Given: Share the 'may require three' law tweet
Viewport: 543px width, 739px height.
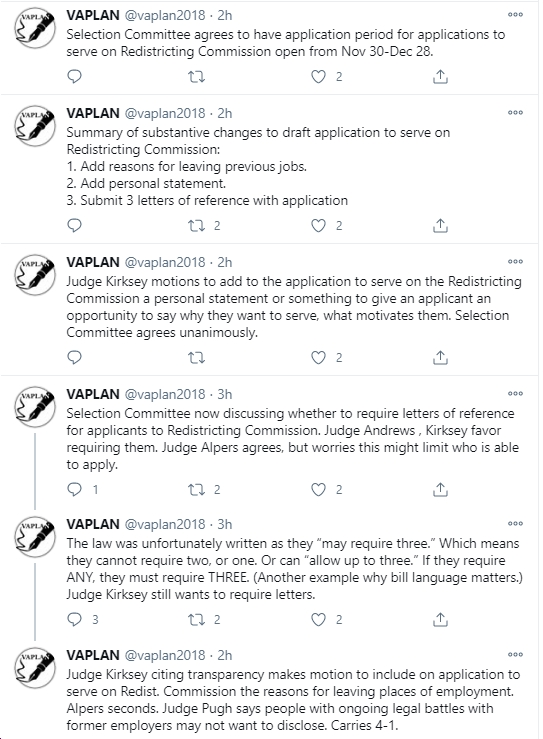Looking at the screenshot, I should point(440,619).
